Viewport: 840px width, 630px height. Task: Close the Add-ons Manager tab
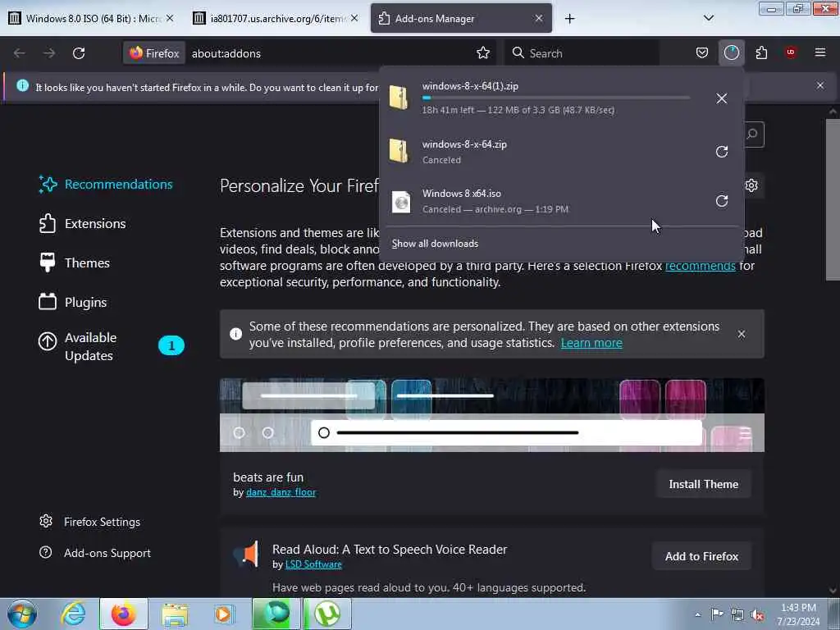point(539,18)
